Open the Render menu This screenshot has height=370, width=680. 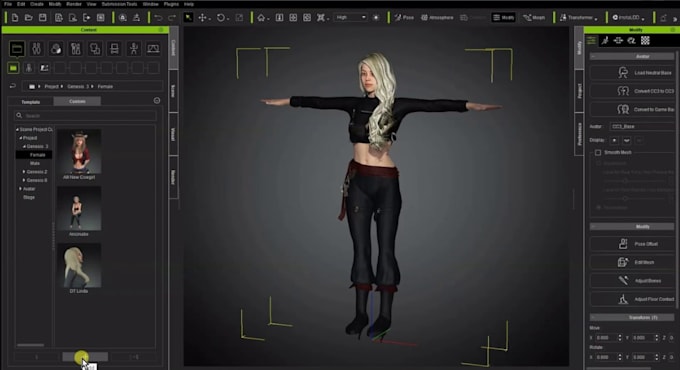click(x=74, y=4)
